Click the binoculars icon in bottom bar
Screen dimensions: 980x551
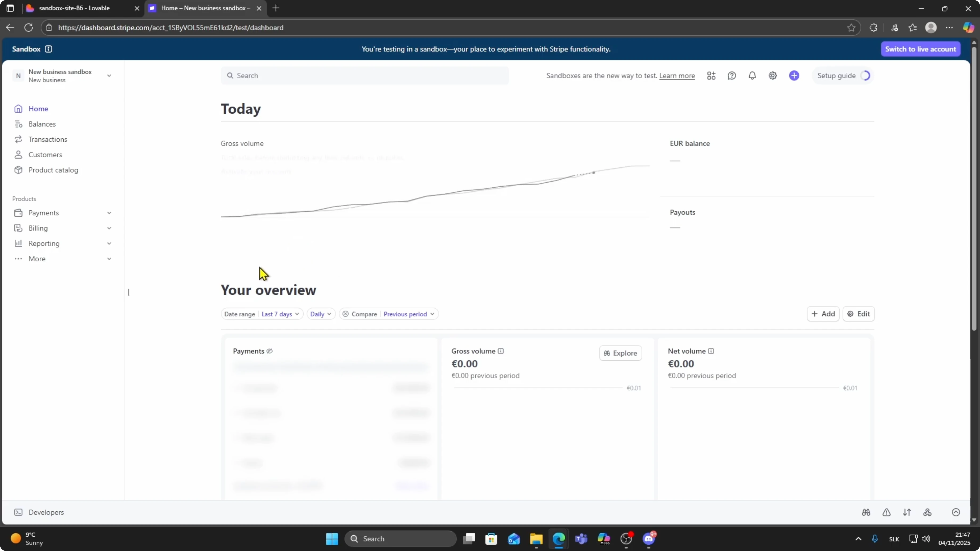tap(866, 513)
